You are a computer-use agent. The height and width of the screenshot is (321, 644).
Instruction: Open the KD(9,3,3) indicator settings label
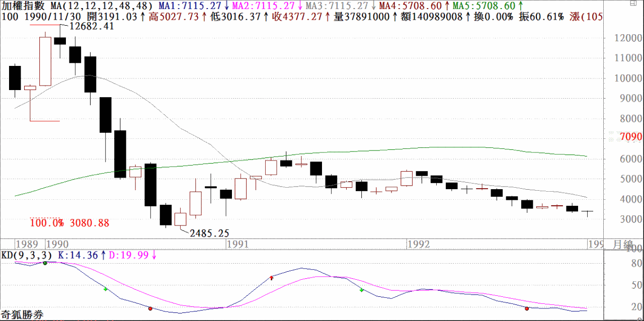click(x=26, y=255)
